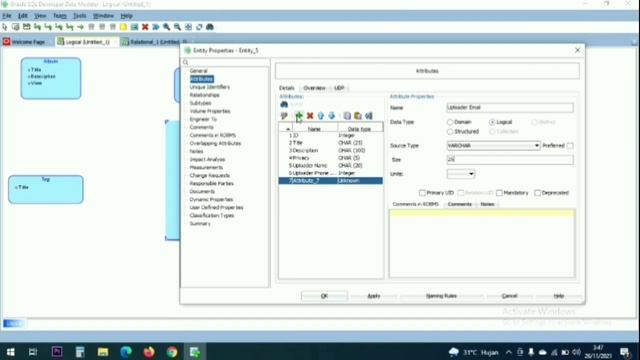The image size is (640, 360).
Task: Click the default size toolbar icon
Action: coord(199,27)
